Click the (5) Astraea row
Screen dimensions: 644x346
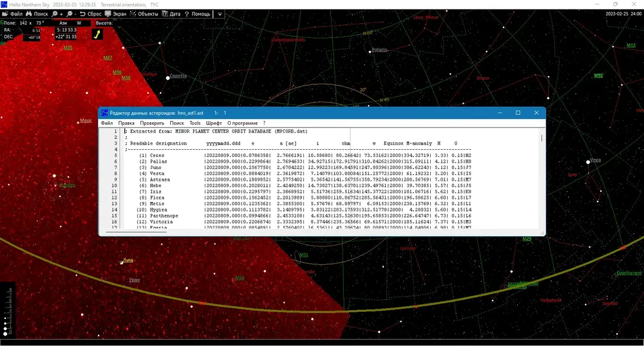305,179
